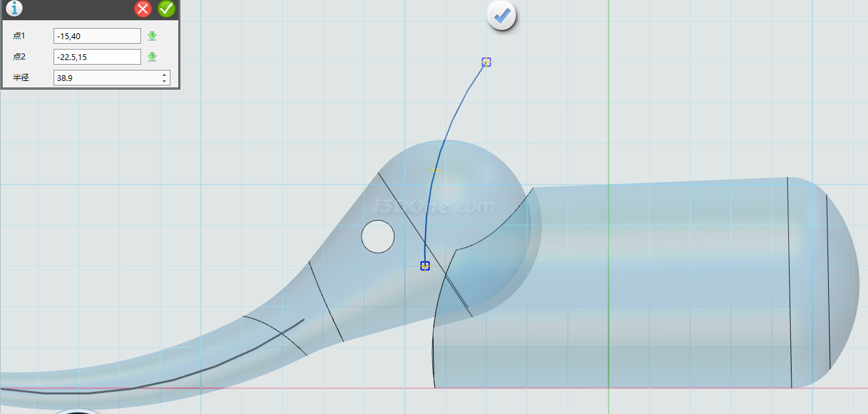Decrease the 半径 value with the down arrow
868x414 pixels.
coord(164,82)
